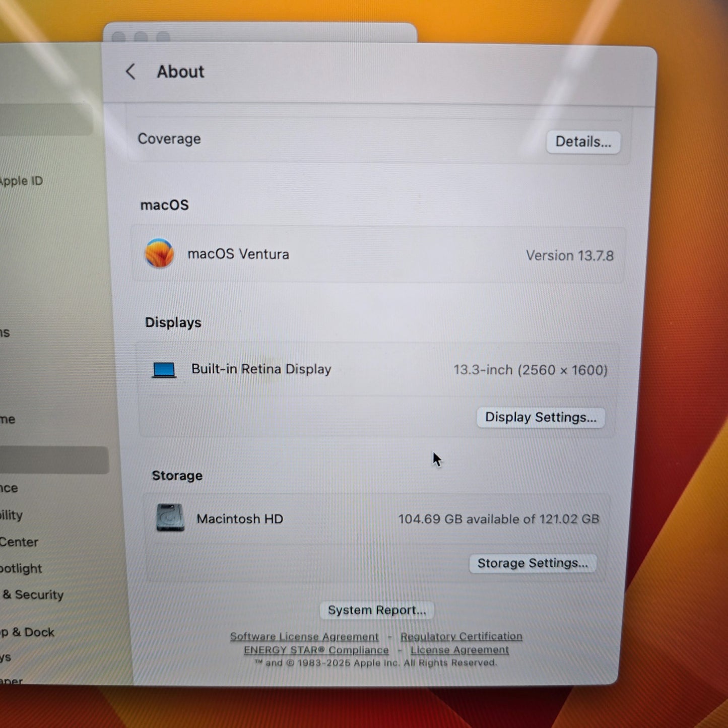Open Coverage Details
The image size is (728, 728).
click(x=583, y=142)
